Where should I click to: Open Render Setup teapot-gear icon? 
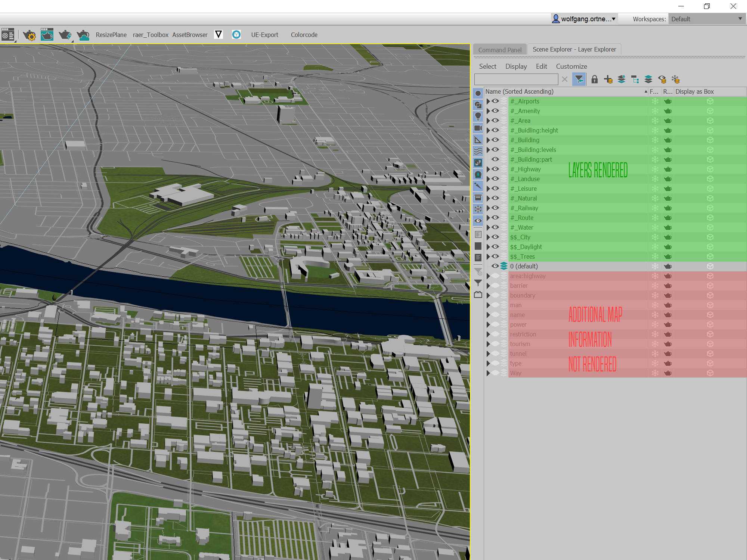(x=29, y=35)
